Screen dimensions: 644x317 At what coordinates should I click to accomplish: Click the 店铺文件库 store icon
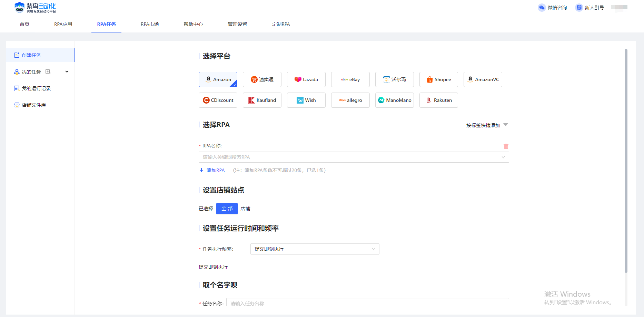[x=17, y=105]
